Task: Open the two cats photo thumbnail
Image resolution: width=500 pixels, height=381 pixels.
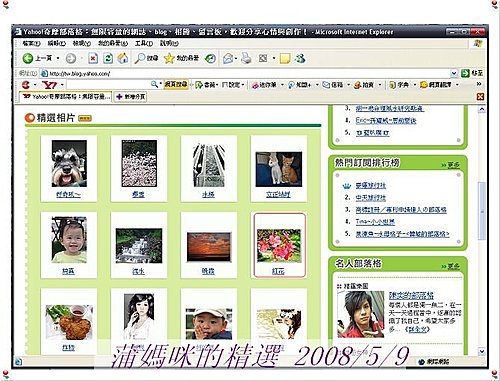Action: 279,169
